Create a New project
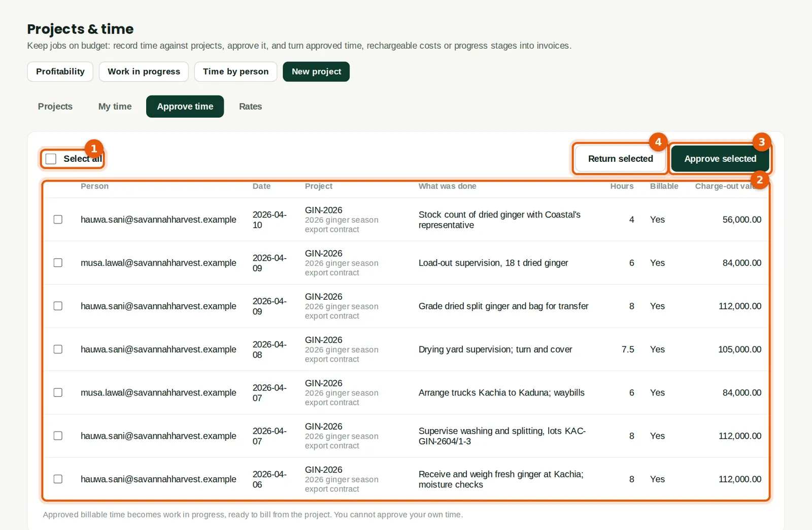The height and width of the screenshot is (530, 812). tap(316, 72)
